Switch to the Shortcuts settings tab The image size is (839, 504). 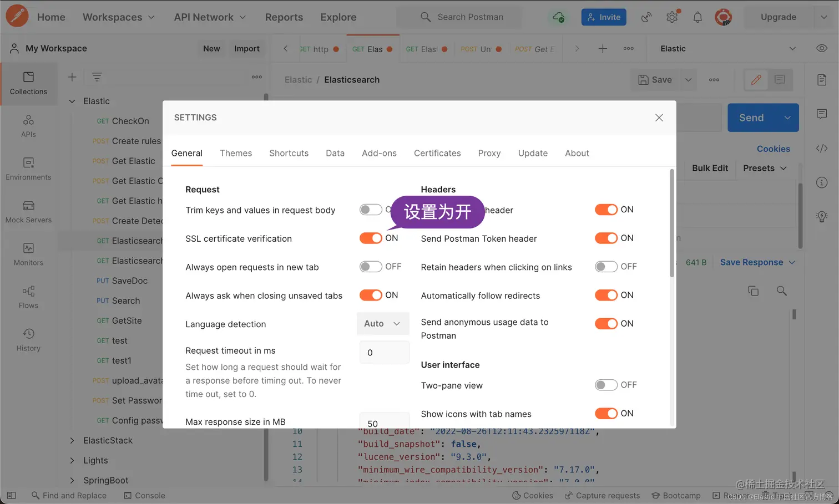coord(289,153)
